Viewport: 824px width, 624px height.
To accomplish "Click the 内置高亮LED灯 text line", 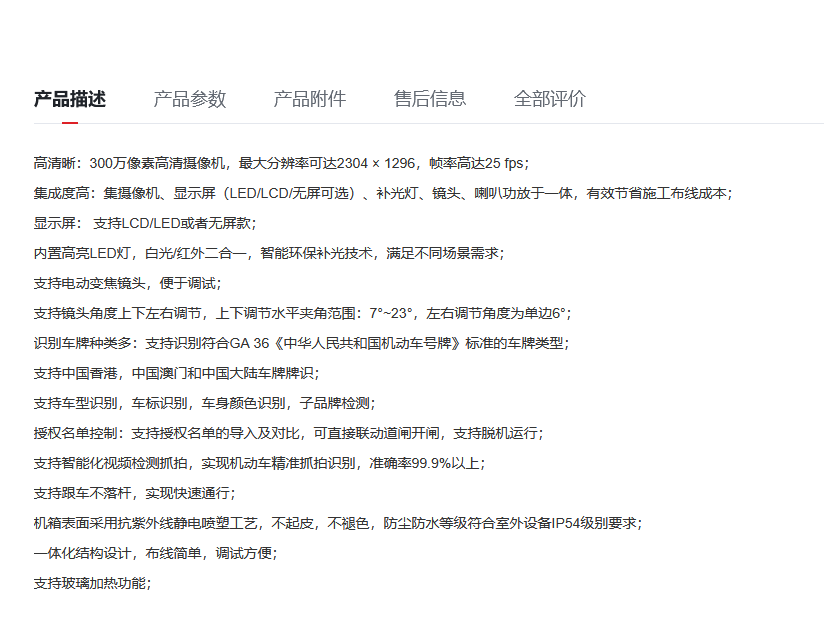I will (x=269, y=253).
